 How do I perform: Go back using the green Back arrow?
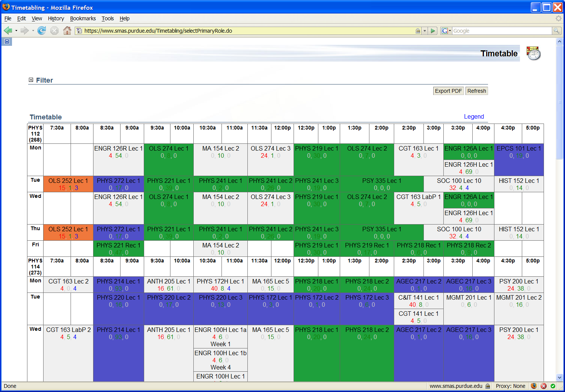pos(8,31)
